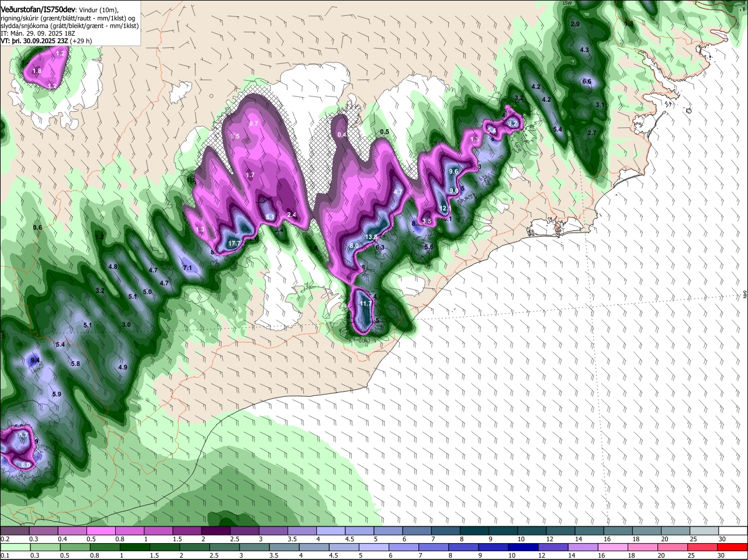This screenshot has height=560, width=748.
Task: Click the 6.3 precipitation value
Action: pyautogui.click(x=380, y=247)
